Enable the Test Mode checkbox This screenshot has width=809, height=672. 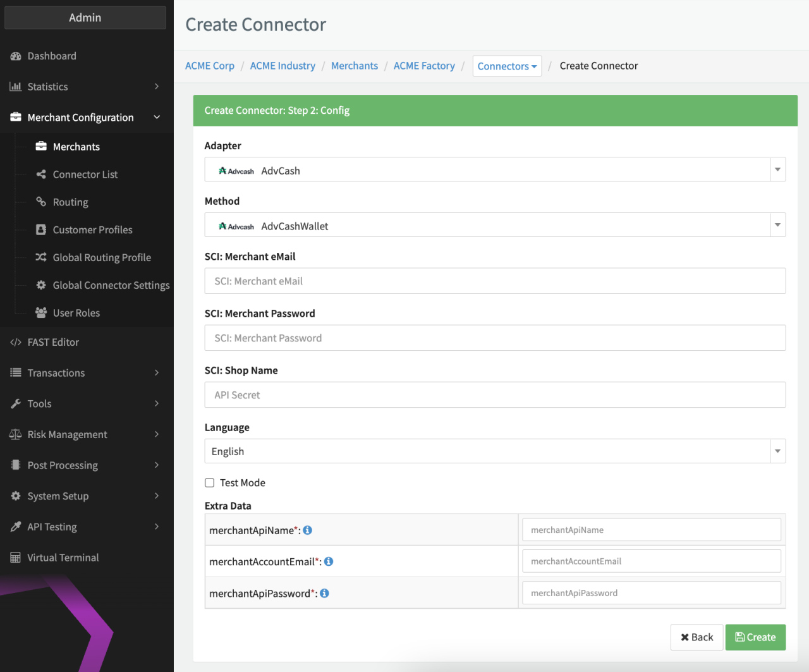click(x=210, y=483)
